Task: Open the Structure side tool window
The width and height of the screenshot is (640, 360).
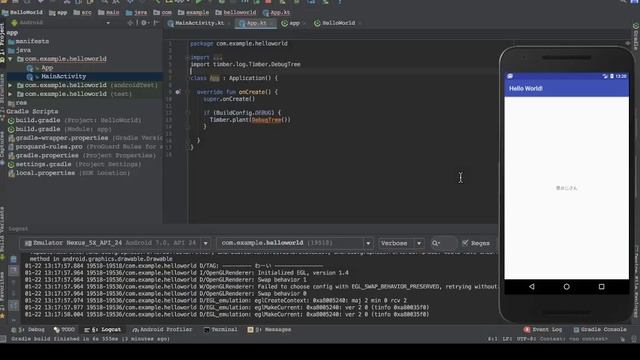Action: (x=2, y=96)
